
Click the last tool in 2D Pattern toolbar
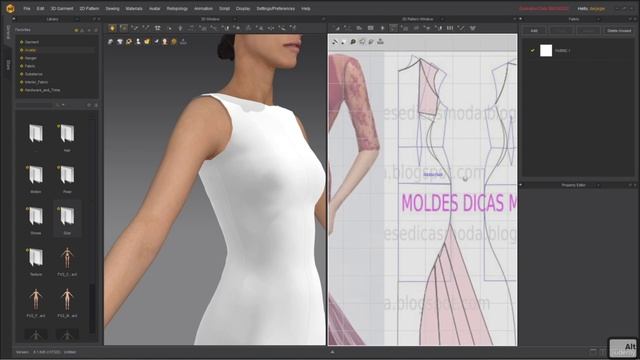[x=472, y=28]
